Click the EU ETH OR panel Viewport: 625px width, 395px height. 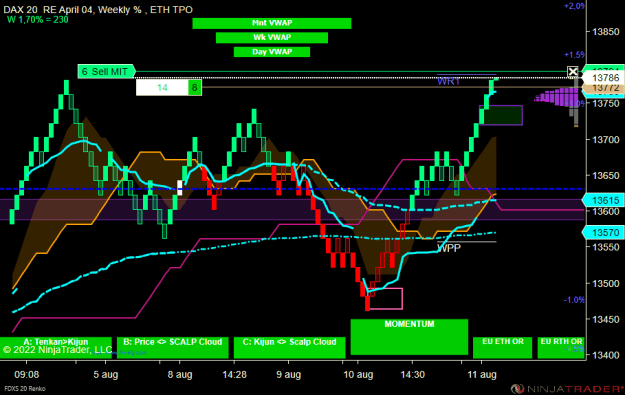tap(502, 347)
